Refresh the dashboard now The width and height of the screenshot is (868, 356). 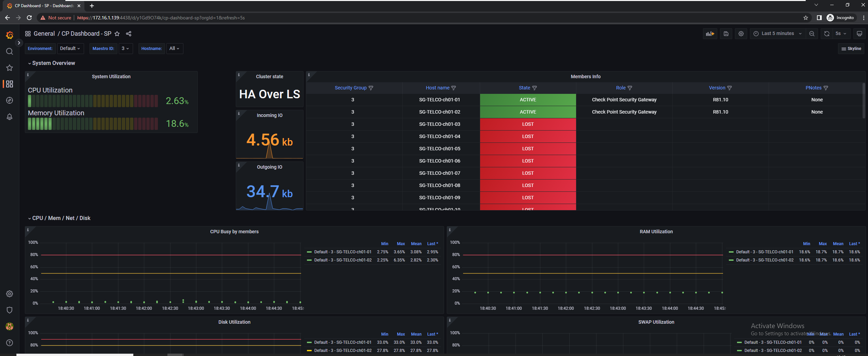(x=827, y=34)
